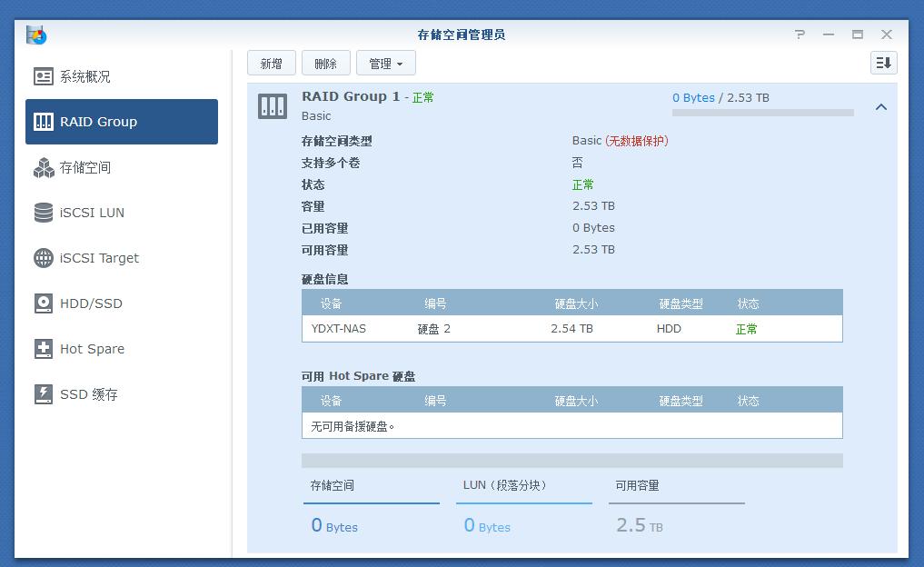Click the 存储空间 sidebar icon
Image resolution: width=924 pixels, height=567 pixels.
pos(43,167)
